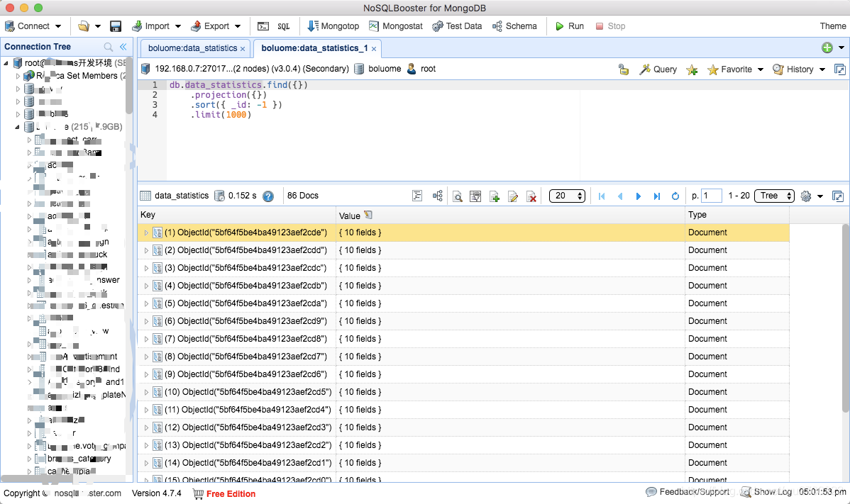The image size is (850, 504).
Task: Click the filter documents icon
Action: point(475,196)
